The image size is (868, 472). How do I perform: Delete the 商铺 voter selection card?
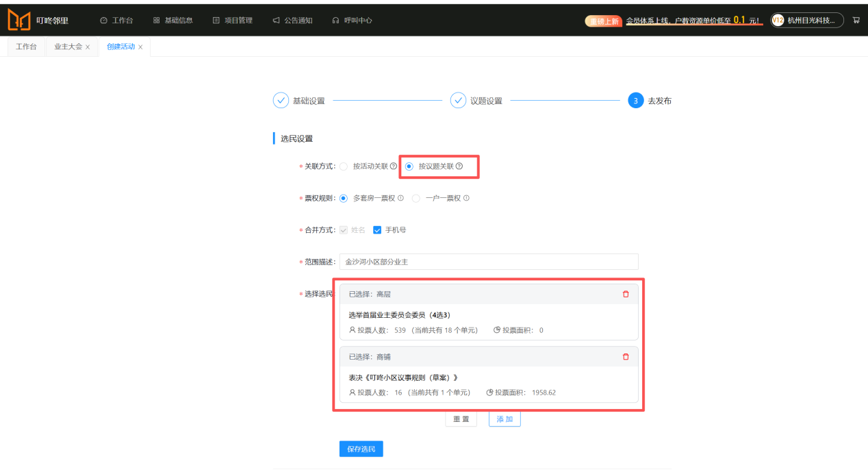[625, 357]
